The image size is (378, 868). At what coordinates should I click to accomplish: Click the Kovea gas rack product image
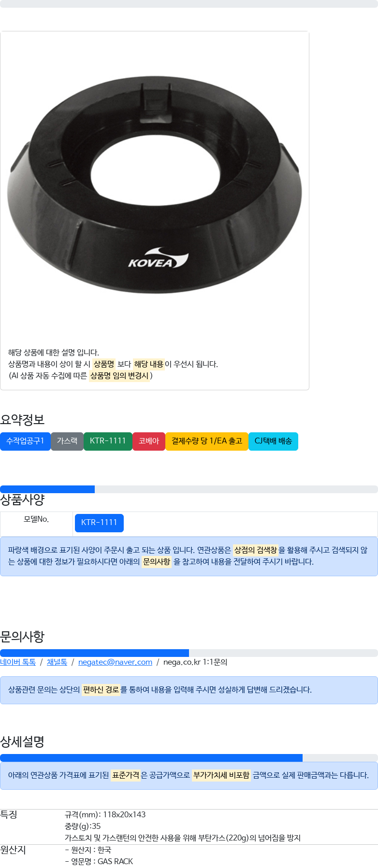click(155, 185)
